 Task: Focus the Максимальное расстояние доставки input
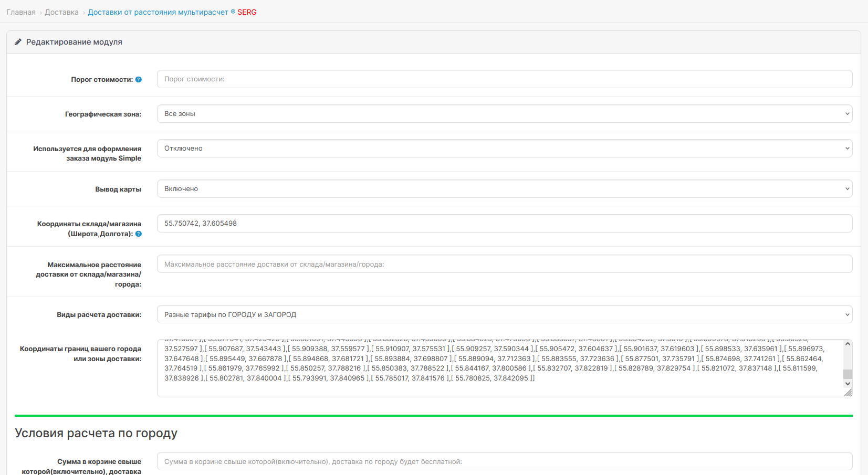coord(504,265)
